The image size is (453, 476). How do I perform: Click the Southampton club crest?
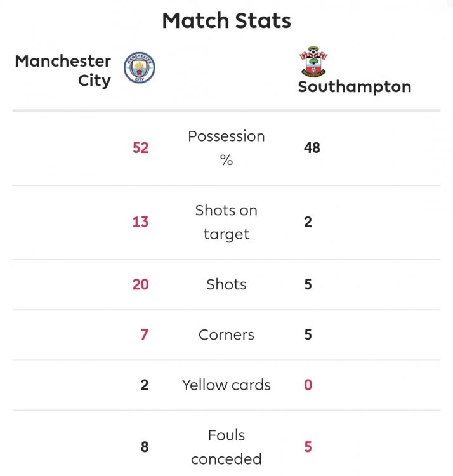[x=314, y=62]
